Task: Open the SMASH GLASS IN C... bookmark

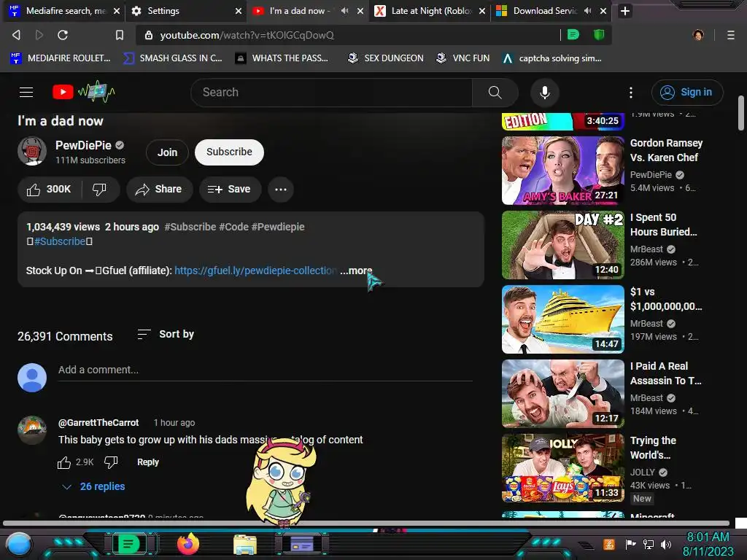Action: (172, 58)
